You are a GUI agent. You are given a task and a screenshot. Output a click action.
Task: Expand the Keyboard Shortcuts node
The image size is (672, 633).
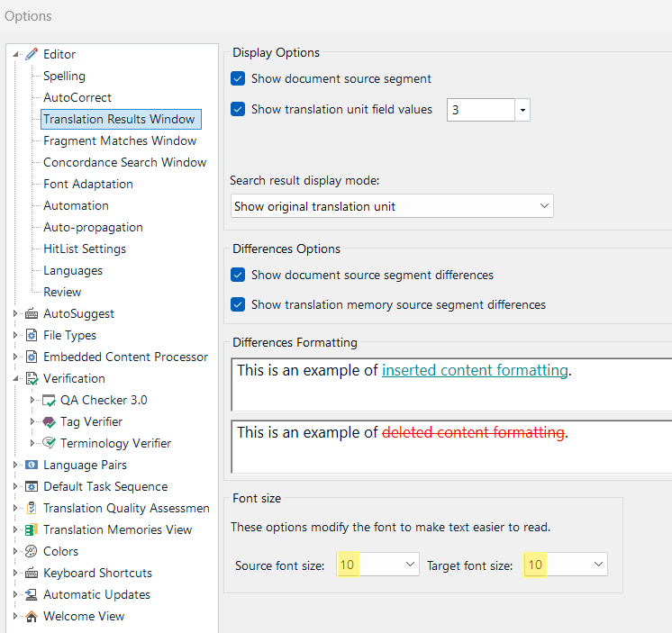(15, 573)
